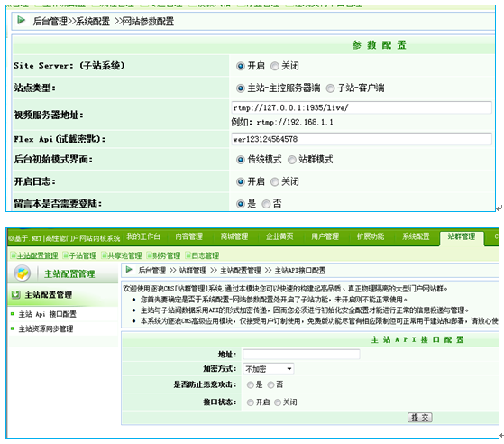The image size is (504, 444).
Task: Select 关闭 for 开启日志
Action: (x=274, y=182)
